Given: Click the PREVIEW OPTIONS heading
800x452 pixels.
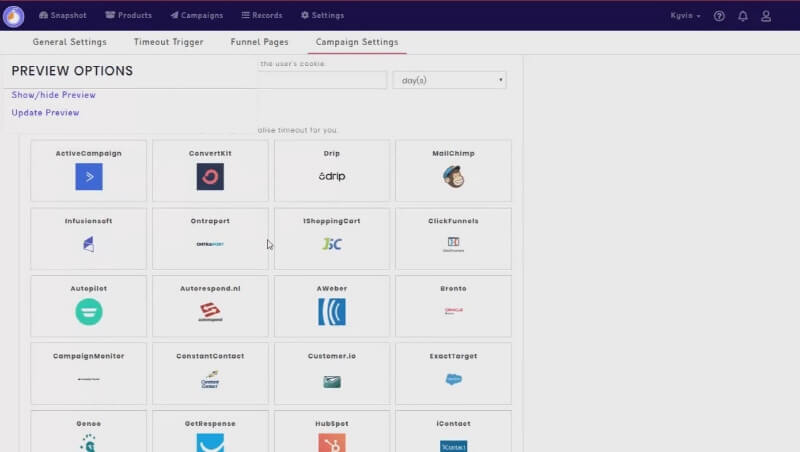Looking at the screenshot, I should point(72,71).
